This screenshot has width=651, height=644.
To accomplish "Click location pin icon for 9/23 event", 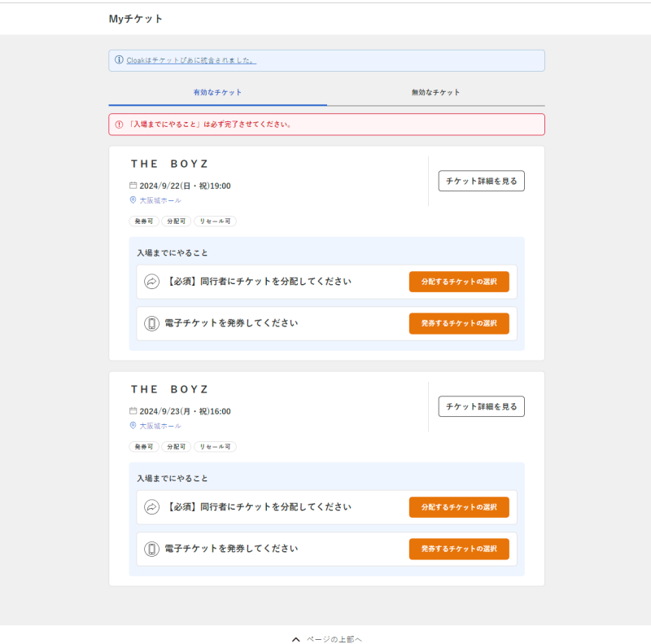I will [x=133, y=426].
